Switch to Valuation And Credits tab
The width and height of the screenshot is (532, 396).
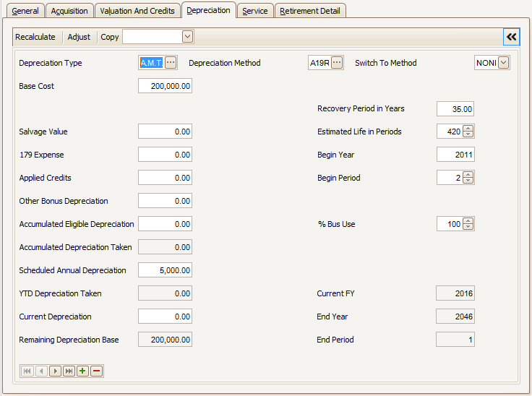(137, 11)
